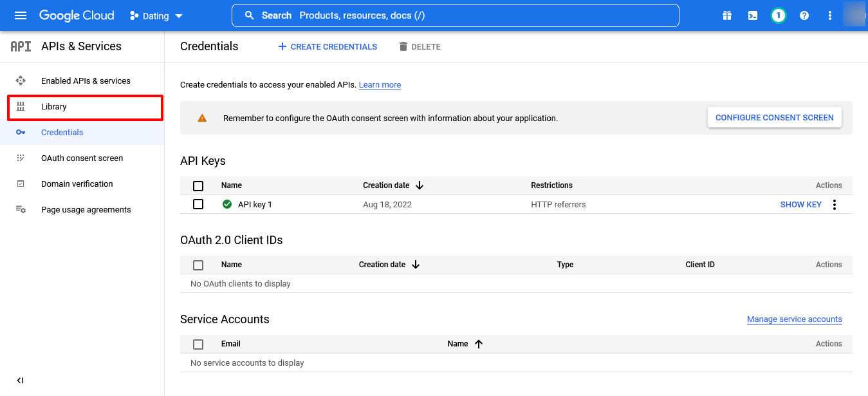The width and height of the screenshot is (868, 396).
Task: Click the HTTP referrers restriction cell
Action: click(x=559, y=205)
